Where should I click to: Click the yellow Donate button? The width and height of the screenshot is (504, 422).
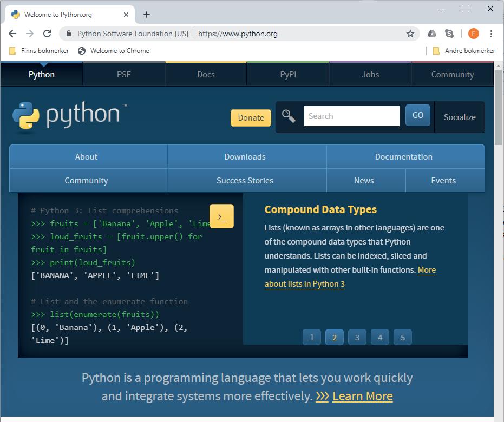click(x=251, y=118)
